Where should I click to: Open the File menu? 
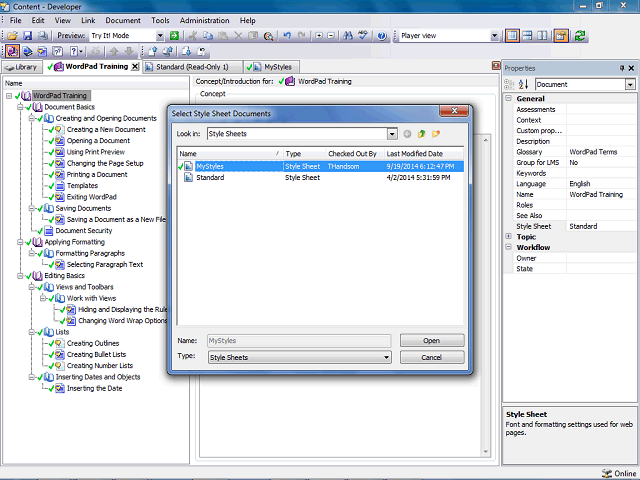pos(16,20)
